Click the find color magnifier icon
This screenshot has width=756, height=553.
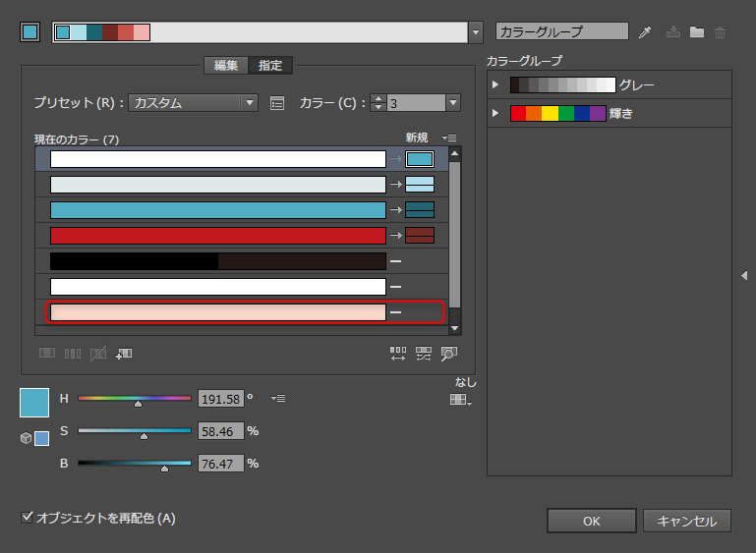pyautogui.click(x=449, y=354)
